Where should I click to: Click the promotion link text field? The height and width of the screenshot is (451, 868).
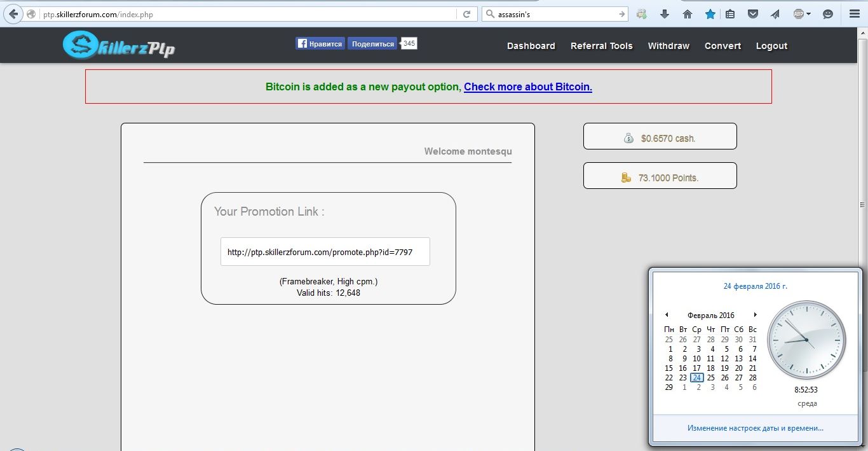pyautogui.click(x=325, y=252)
